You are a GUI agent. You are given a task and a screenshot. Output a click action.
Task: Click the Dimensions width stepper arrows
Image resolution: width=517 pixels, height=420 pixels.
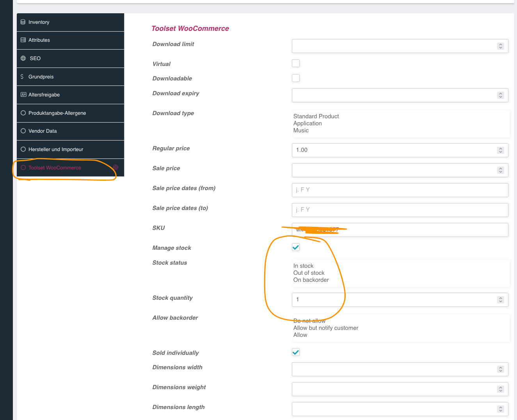(x=501, y=369)
